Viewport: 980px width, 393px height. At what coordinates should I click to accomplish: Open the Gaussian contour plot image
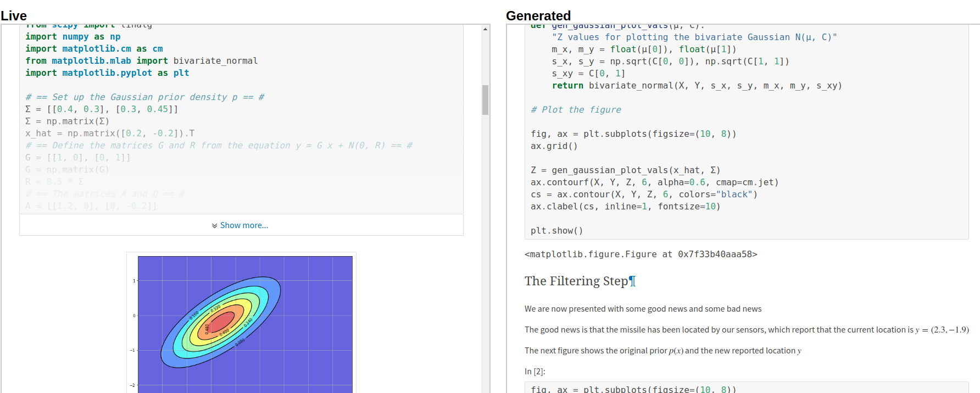coord(242,323)
